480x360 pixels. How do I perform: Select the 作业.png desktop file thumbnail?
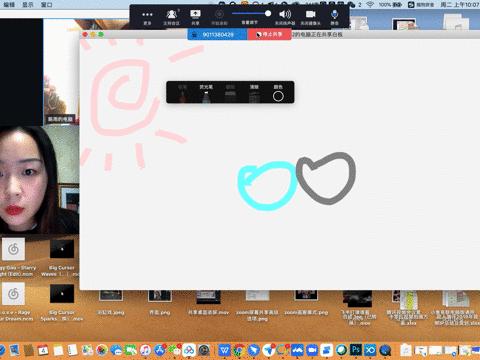point(160,303)
